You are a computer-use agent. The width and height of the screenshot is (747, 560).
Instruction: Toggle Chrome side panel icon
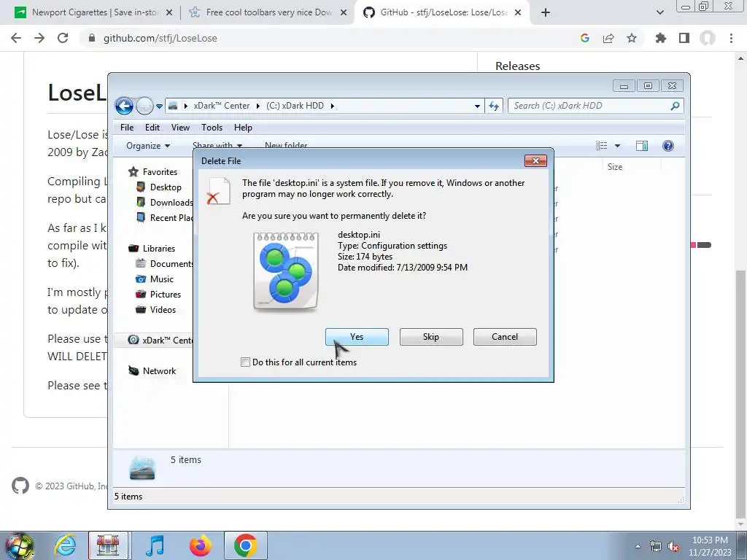684,38
